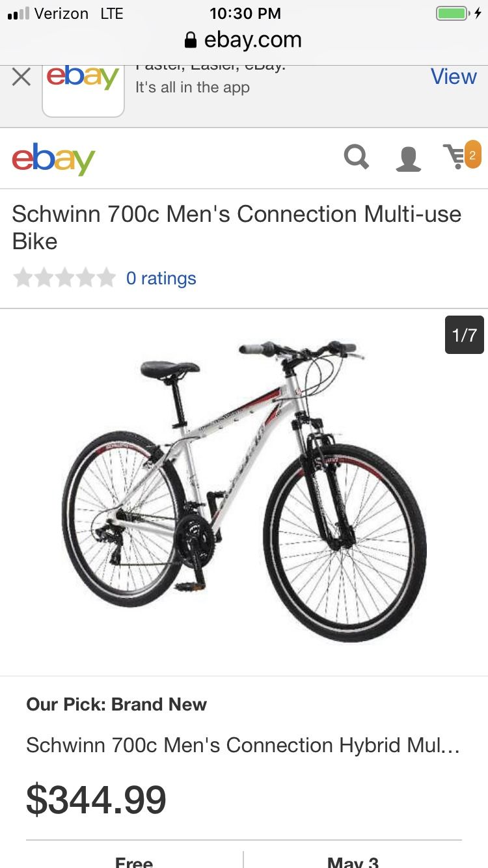The image size is (488, 868).
Task: Tap the orange cart count badge
Action: pos(472,155)
